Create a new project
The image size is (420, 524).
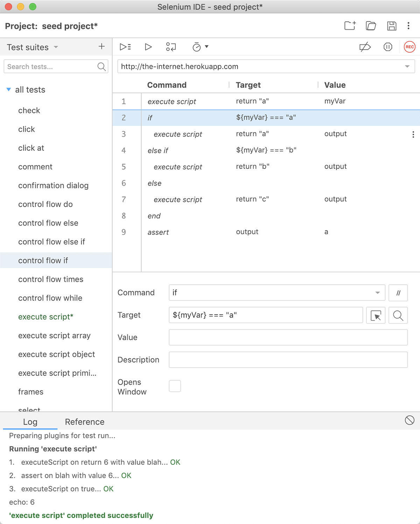[x=350, y=26]
